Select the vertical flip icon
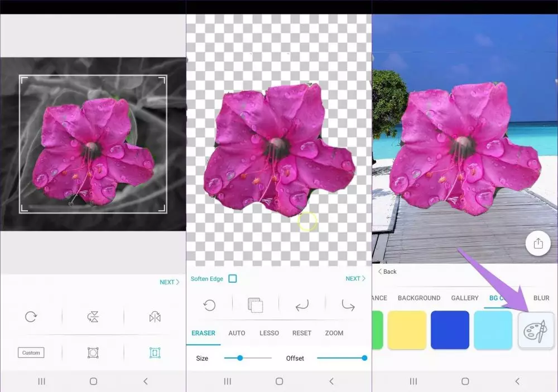 [x=93, y=317]
